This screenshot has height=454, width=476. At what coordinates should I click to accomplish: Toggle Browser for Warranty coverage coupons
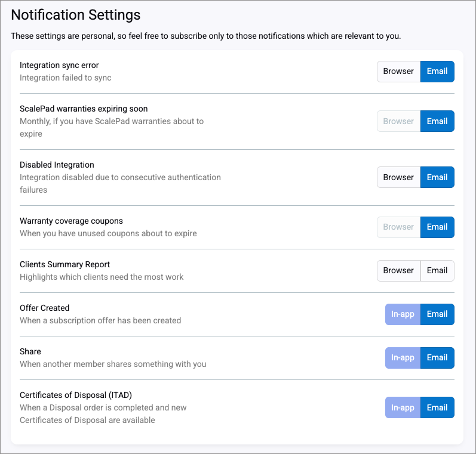point(398,227)
